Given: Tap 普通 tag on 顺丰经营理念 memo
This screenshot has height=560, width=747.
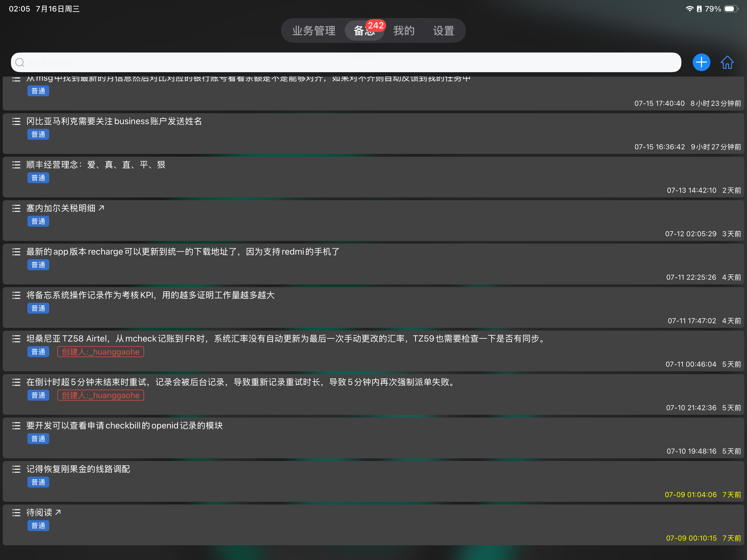Looking at the screenshot, I should tap(38, 178).
